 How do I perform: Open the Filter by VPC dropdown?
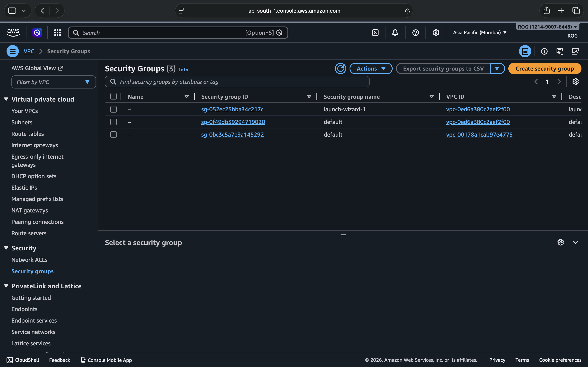53,82
